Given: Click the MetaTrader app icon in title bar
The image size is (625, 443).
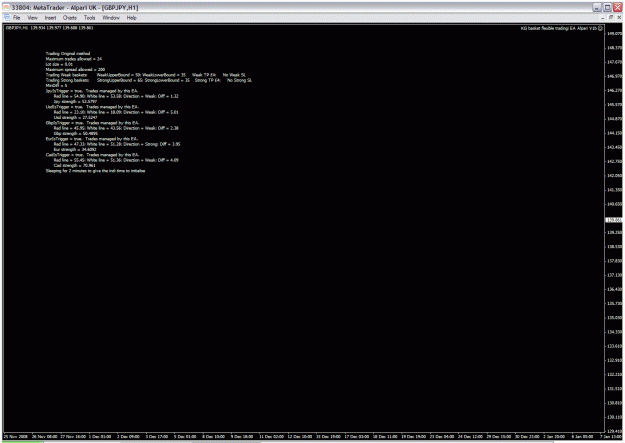Looking at the screenshot, I should pyautogui.click(x=6, y=7).
